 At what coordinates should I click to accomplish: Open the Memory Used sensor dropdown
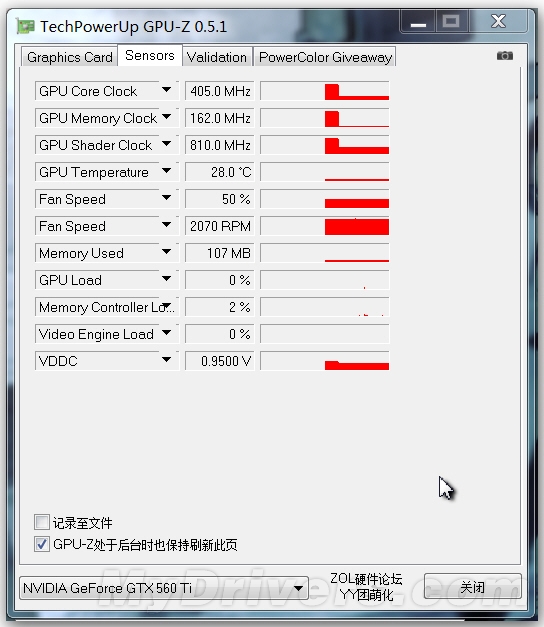point(167,252)
